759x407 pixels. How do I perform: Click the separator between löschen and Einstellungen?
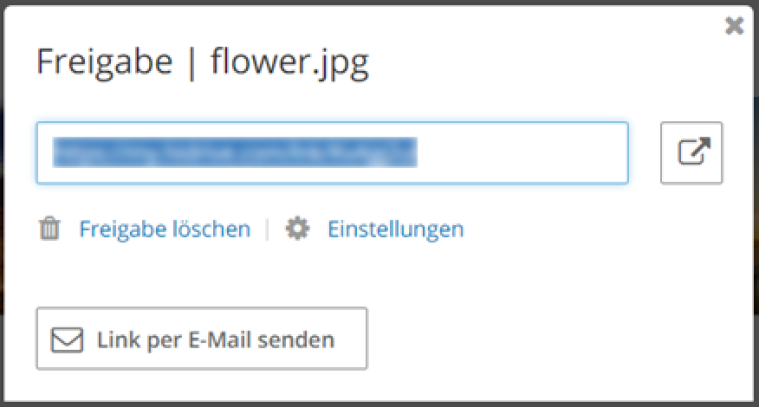pos(267,229)
